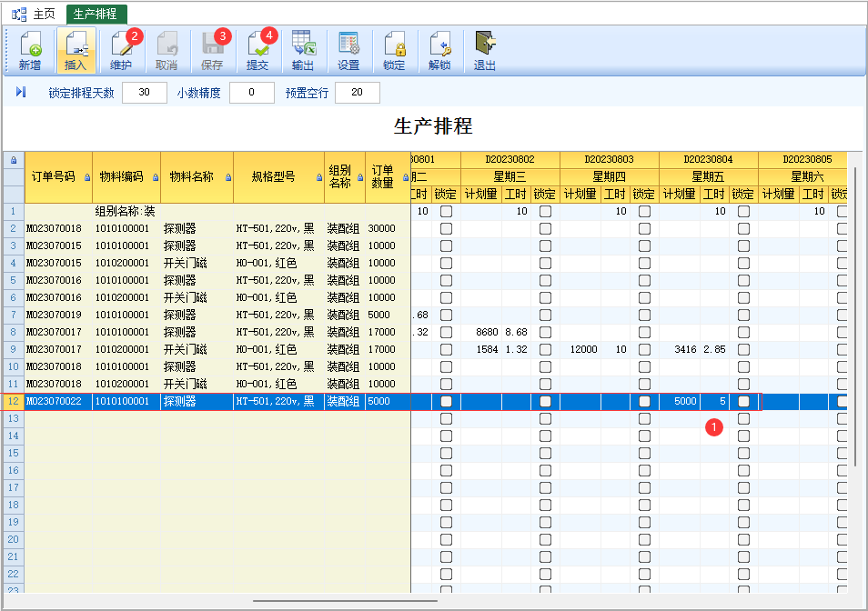Click the 提交 (Submit) toolbar icon

pos(257,51)
